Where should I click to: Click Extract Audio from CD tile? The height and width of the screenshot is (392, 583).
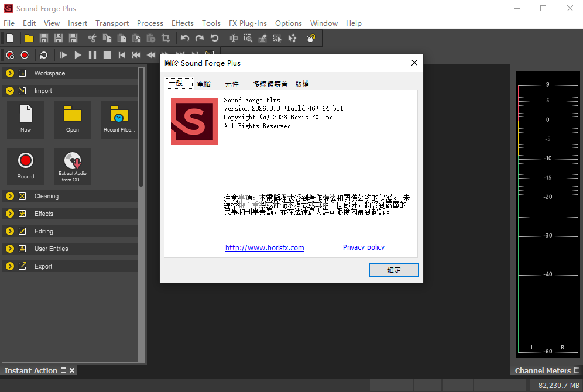73,166
